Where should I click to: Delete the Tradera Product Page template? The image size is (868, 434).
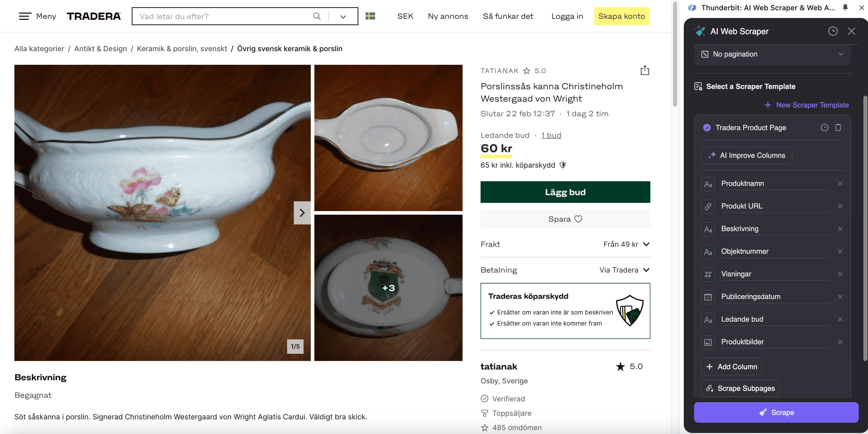pyautogui.click(x=838, y=128)
